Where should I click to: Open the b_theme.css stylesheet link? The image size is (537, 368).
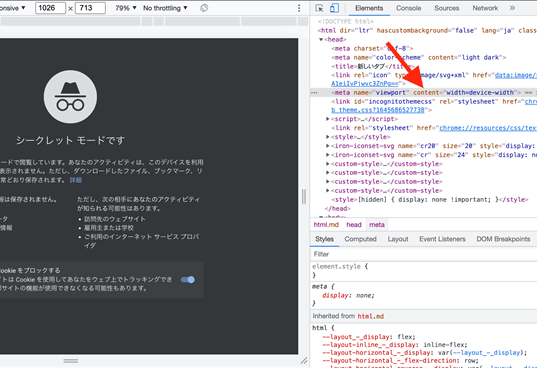tap(378, 110)
